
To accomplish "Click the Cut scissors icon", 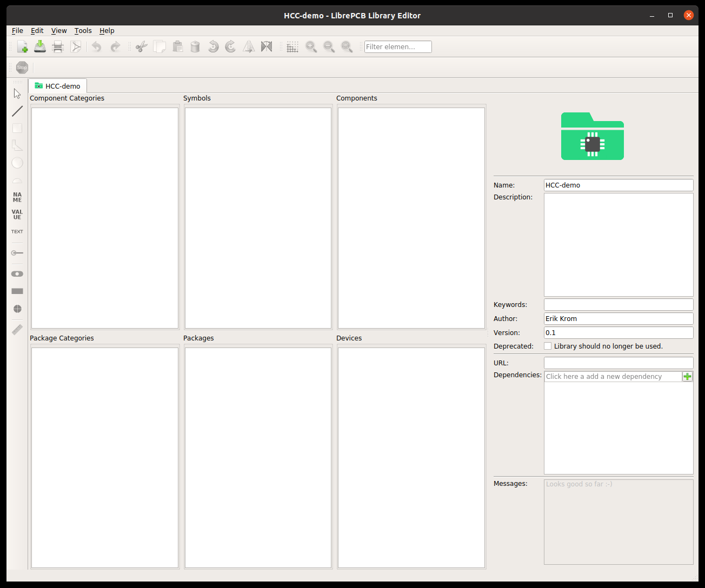I will pyautogui.click(x=142, y=47).
